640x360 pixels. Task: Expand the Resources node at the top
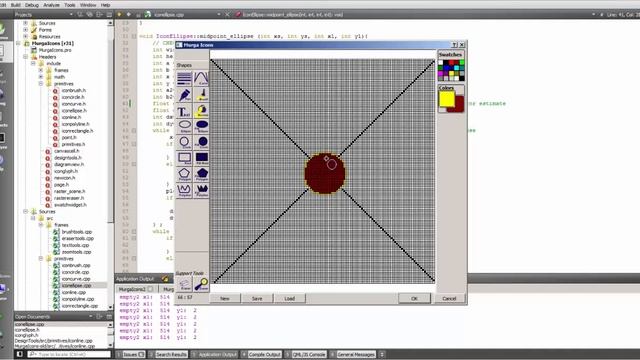(26, 36)
